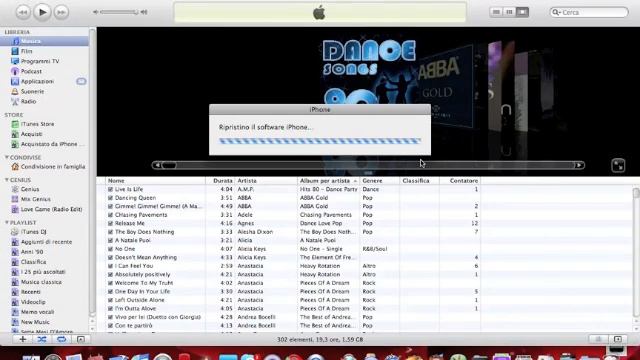Screen dimensions: 640x360
Task: Skip to previous track
Action: pos(23,12)
